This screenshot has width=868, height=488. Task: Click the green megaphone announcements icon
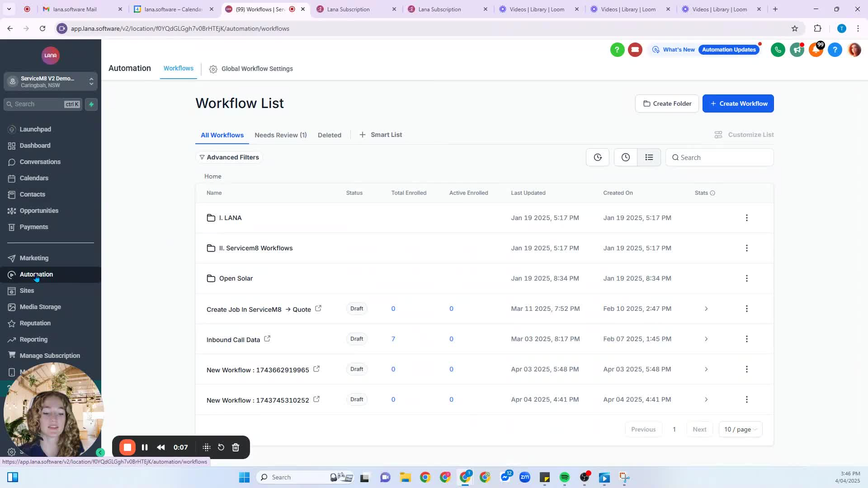797,50
